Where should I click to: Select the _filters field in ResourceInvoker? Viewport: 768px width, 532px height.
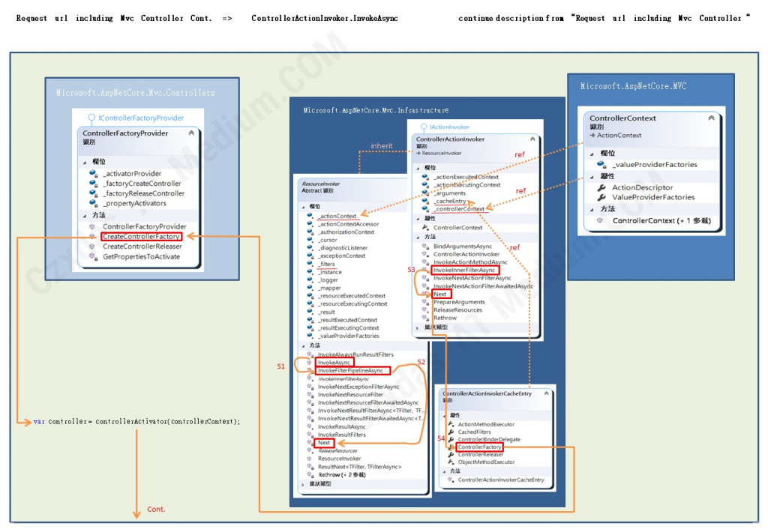click(327, 264)
